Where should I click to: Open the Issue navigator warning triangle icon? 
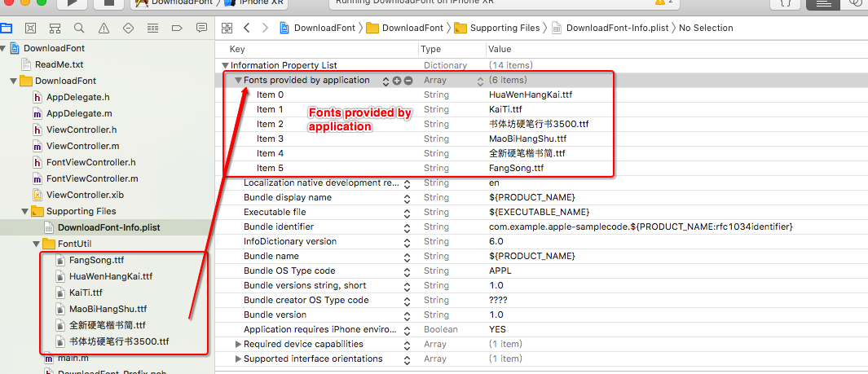tap(104, 28)
